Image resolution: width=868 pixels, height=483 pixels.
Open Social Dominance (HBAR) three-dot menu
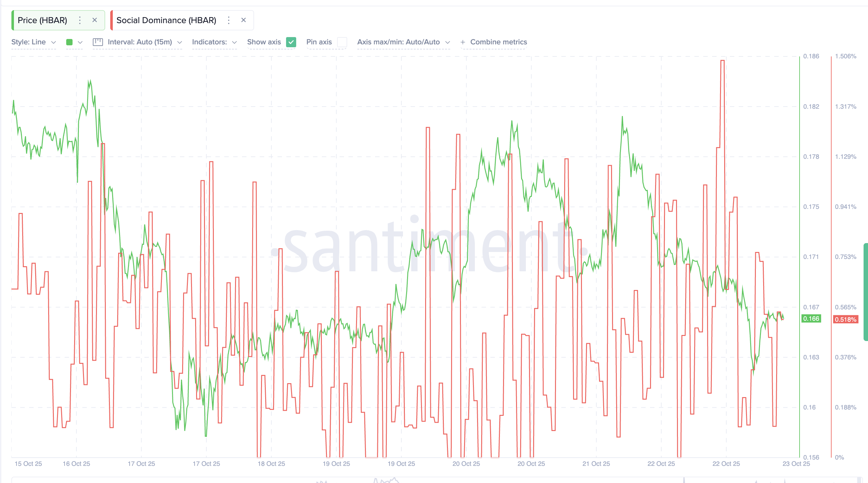(x=229, y=20)
